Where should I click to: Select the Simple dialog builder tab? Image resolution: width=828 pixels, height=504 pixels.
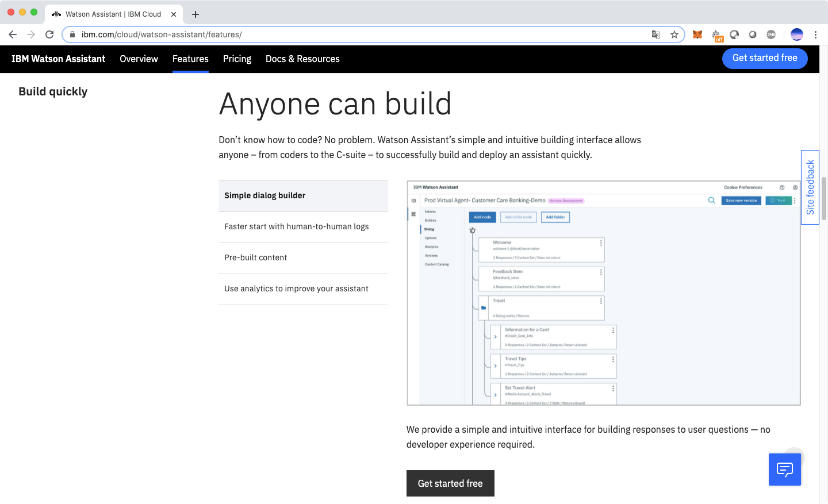303,196
